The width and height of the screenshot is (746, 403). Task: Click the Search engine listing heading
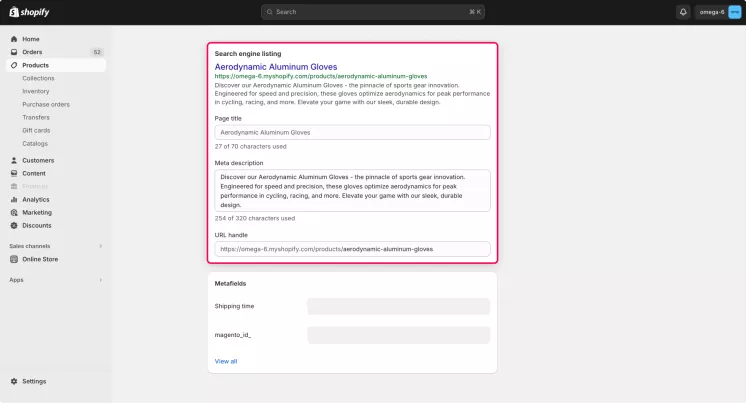coord(248,54)
